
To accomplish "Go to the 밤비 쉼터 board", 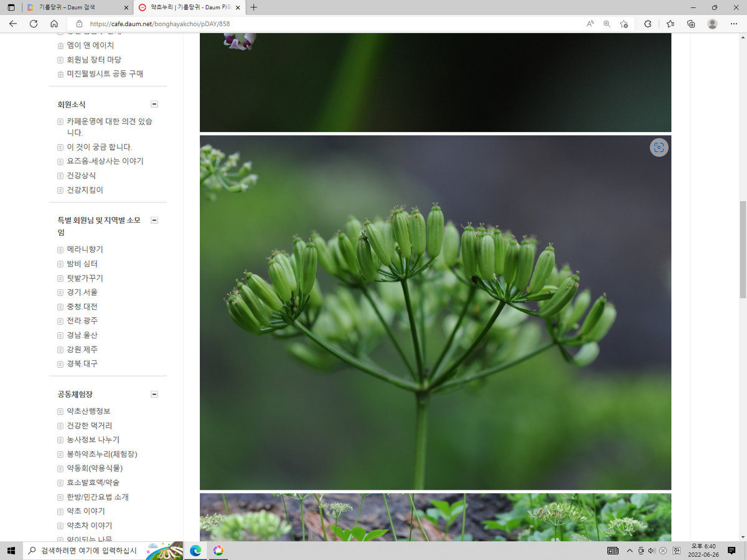I will (x=82, y=264).
